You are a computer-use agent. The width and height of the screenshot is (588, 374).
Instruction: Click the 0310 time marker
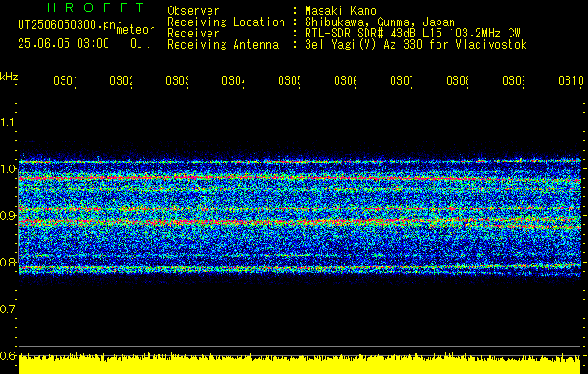pyautogui.click(x=571, y=80)
